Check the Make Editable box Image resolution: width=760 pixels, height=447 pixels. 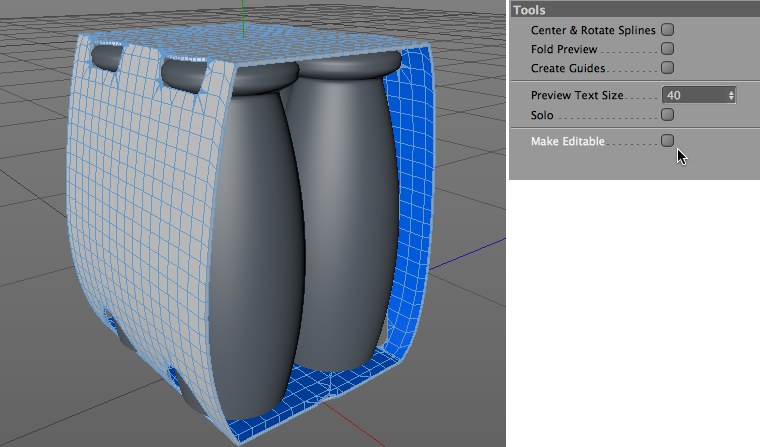(667, 141)
